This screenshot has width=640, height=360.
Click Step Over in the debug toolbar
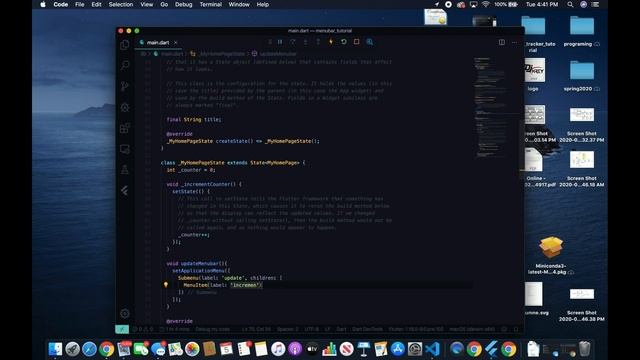pos(293,42)
